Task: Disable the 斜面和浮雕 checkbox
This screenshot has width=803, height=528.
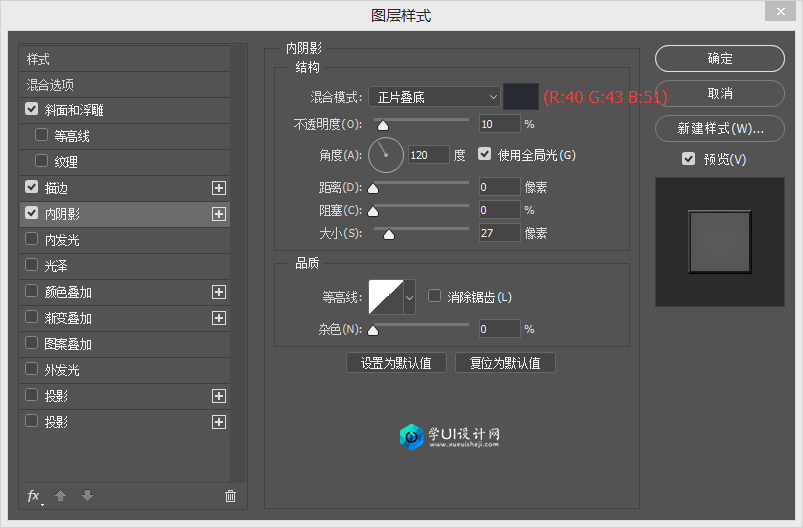Action: click(x=32, y=109)
